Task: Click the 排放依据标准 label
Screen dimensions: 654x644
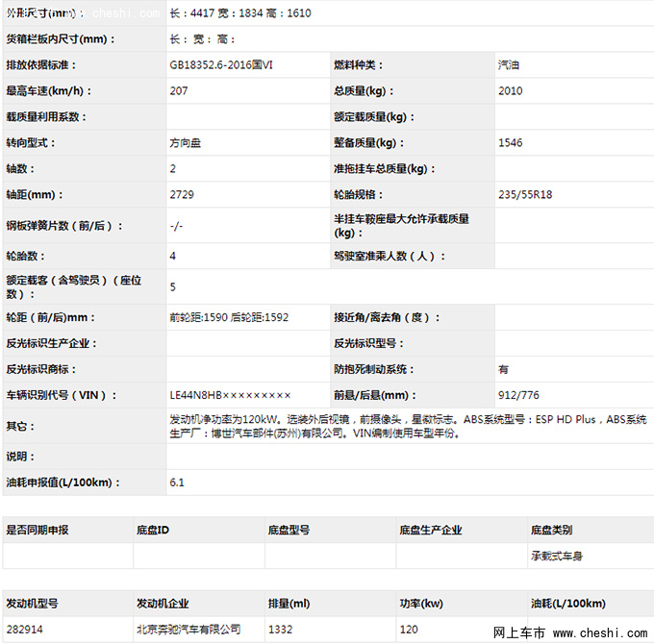Action: pos(40,65)
